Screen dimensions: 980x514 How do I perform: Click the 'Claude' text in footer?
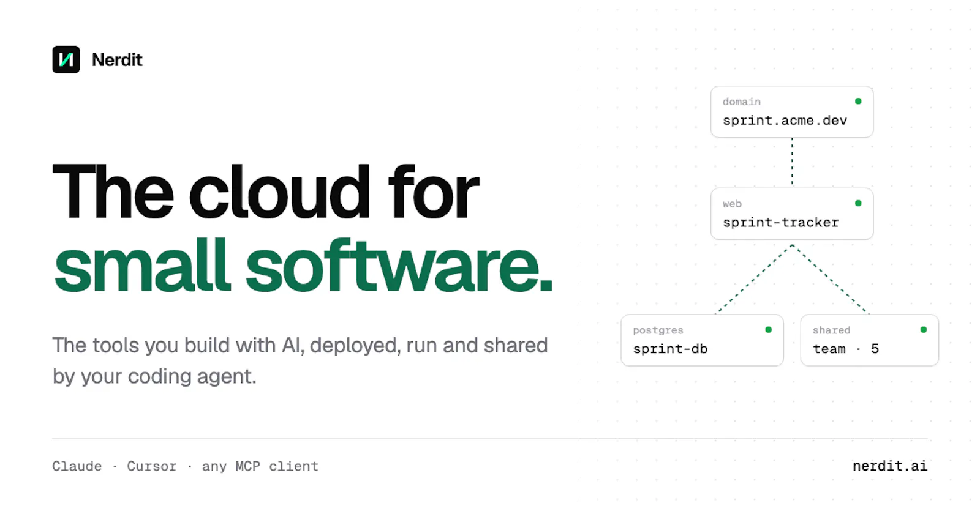pos(77,466)
